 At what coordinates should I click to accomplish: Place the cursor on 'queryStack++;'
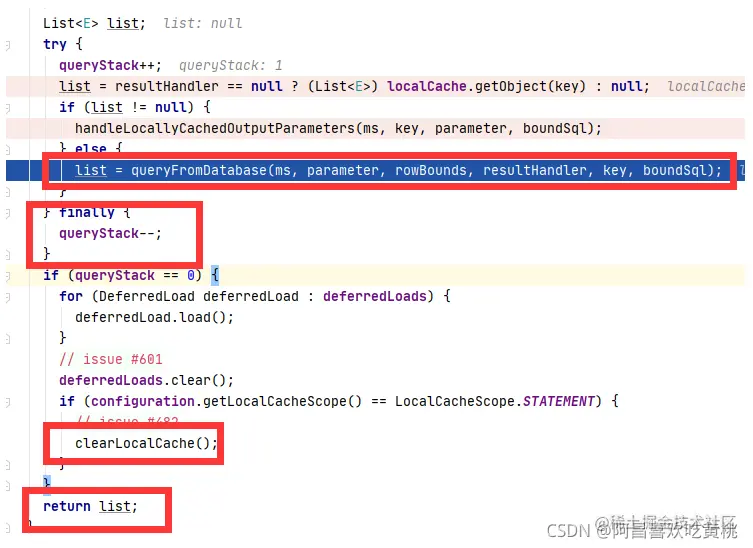pyautogui.click(x=110, y=65)
